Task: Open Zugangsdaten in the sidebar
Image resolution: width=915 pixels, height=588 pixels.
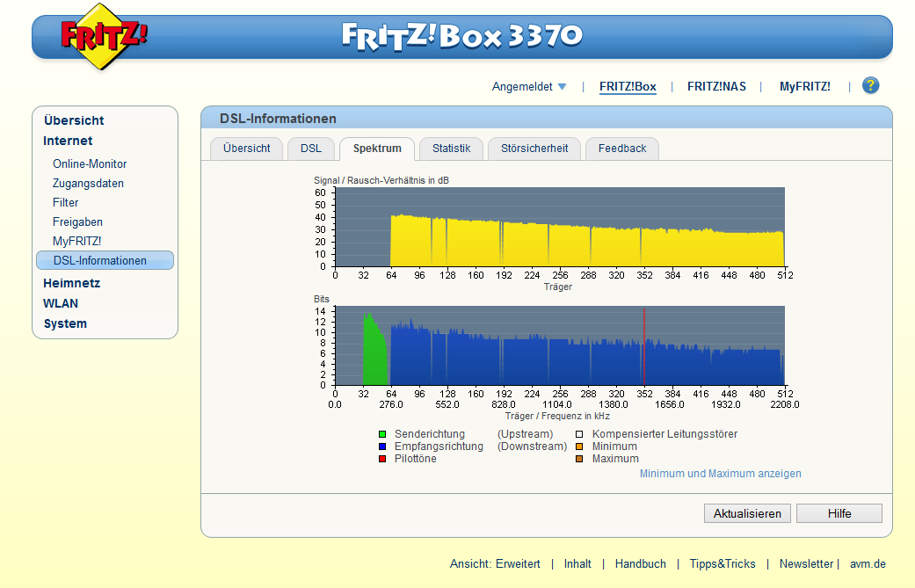Action: tap(88, 183)
